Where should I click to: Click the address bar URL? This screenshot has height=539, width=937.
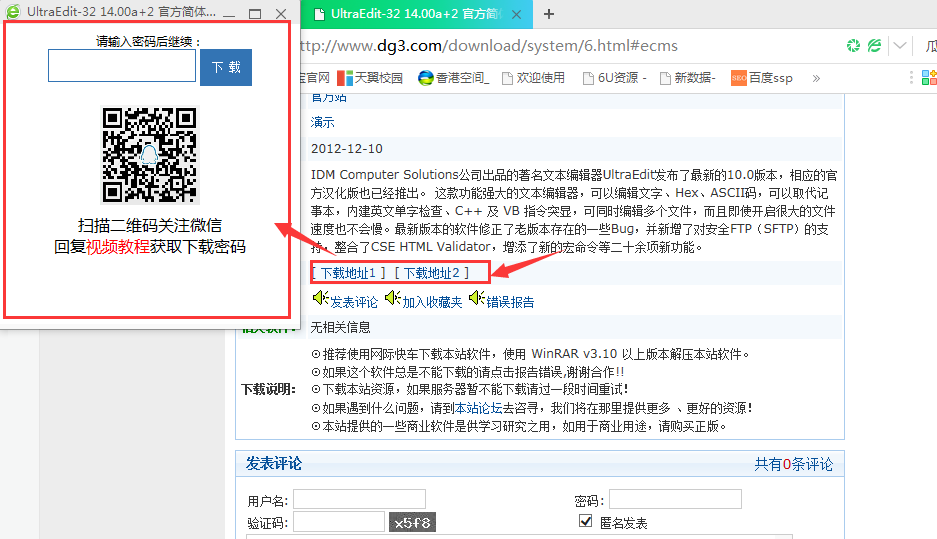pos(488,46)
